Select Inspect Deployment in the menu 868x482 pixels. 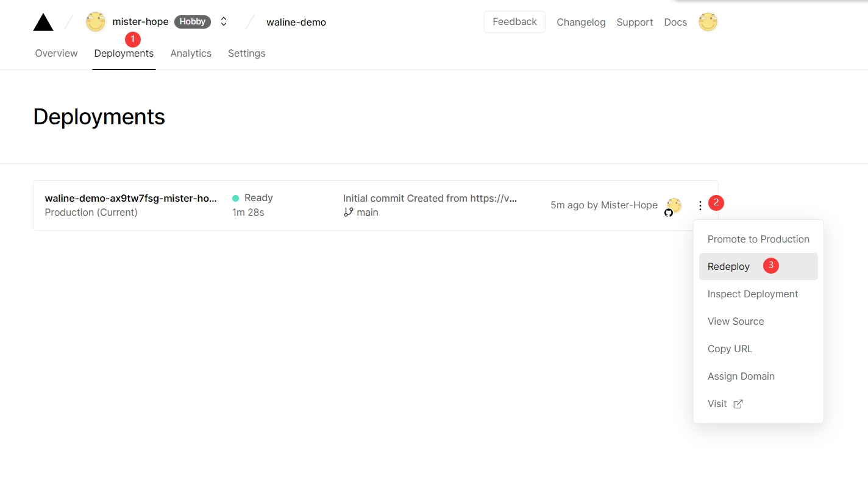tap(752, 294)
